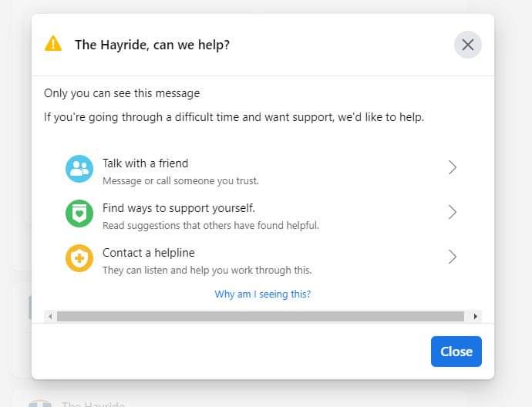Select the "Talk with a friend" option
The width and height of the screenshot is (532, 407).
coord(146,163)
